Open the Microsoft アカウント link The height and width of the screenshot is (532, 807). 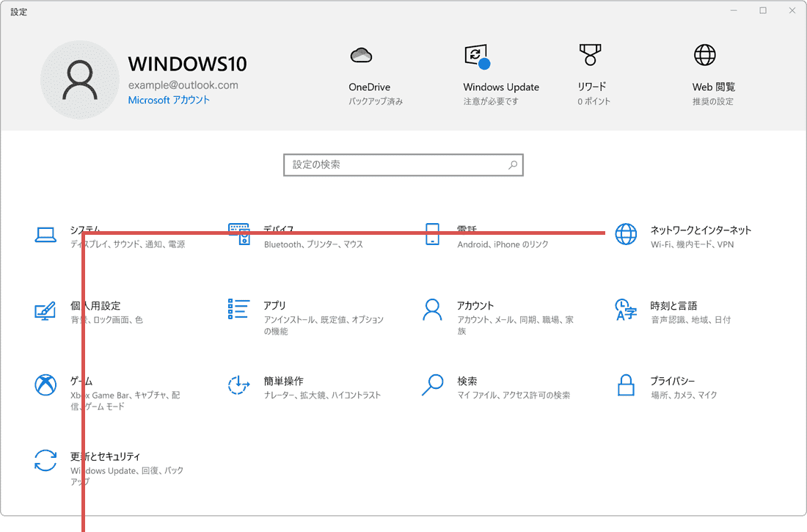coord(170,100)
